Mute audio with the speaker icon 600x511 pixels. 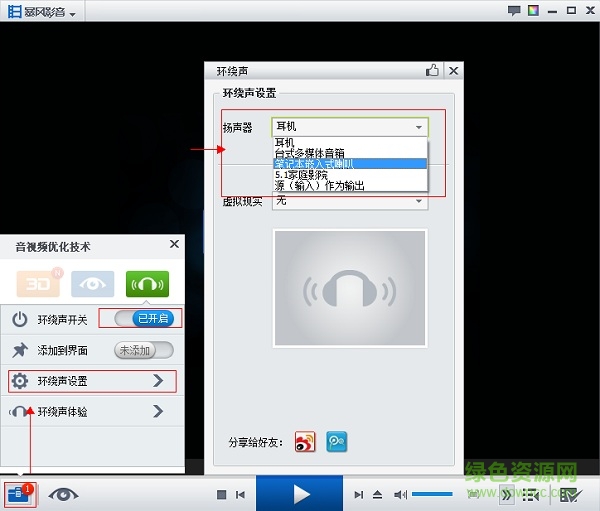[x=400, y=494]
